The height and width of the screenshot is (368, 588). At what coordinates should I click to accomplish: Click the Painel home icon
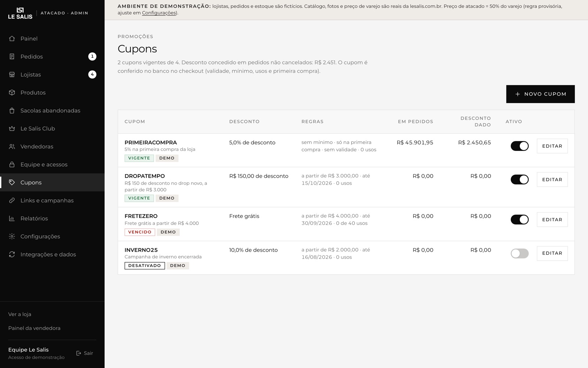12,39
